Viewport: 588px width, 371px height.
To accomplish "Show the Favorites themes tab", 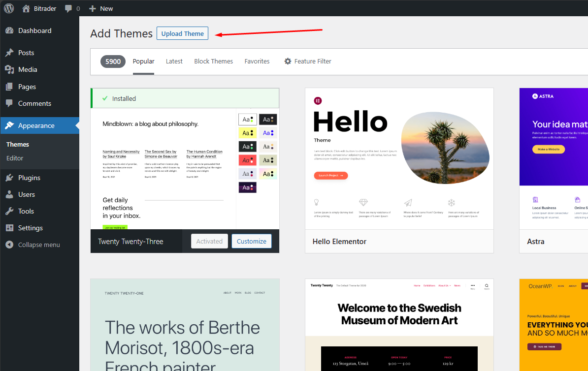I will (257, 62).
